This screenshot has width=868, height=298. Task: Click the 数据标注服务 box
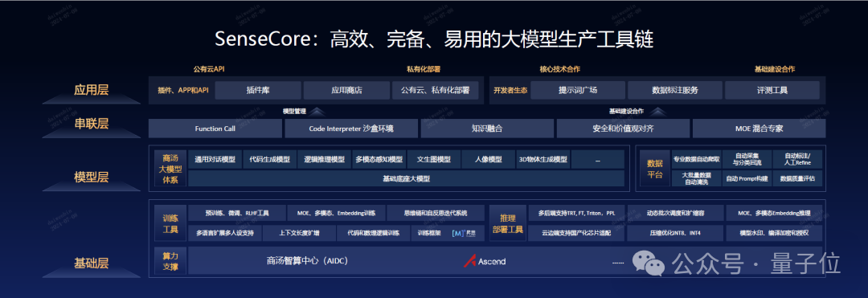(675, 90)
